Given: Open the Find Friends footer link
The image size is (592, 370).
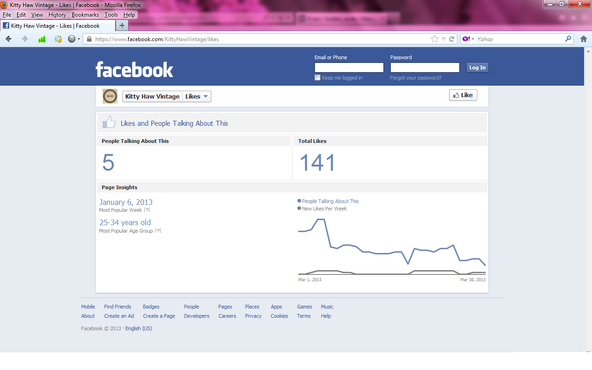Looking at the screenshot, I should coord(117,307).
